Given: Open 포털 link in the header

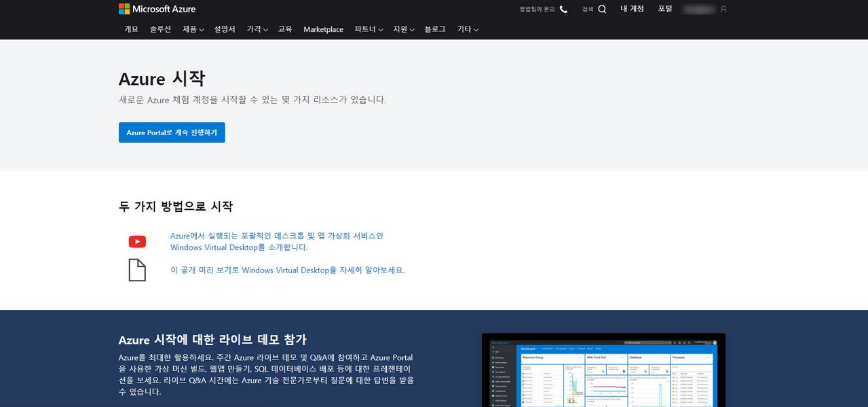Looking at the screenshot, I should click(665, 9).
